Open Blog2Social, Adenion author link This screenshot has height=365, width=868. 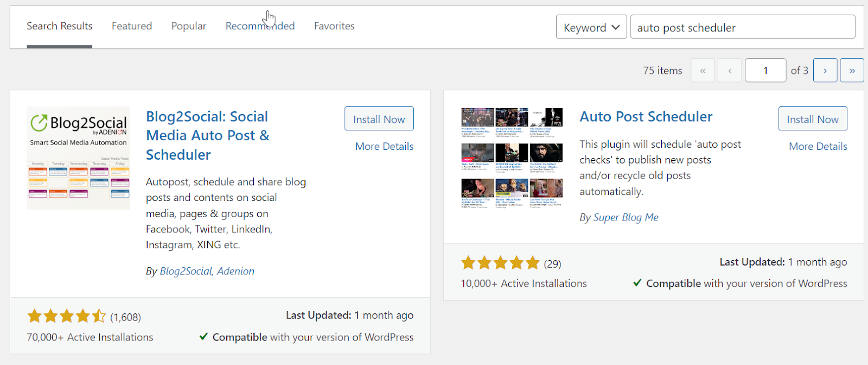click(x=207, y=271)
